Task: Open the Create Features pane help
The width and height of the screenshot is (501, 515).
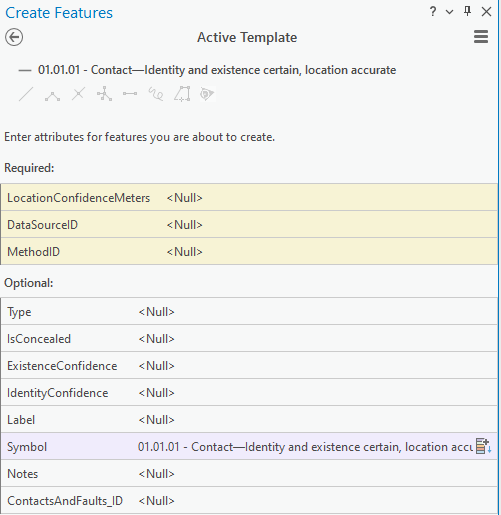Action: [433, 12]
